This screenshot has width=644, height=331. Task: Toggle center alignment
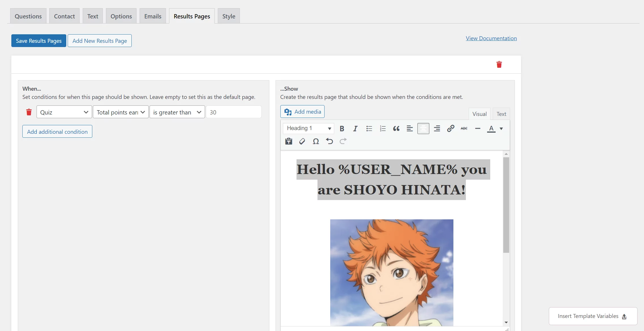[423, 128]
